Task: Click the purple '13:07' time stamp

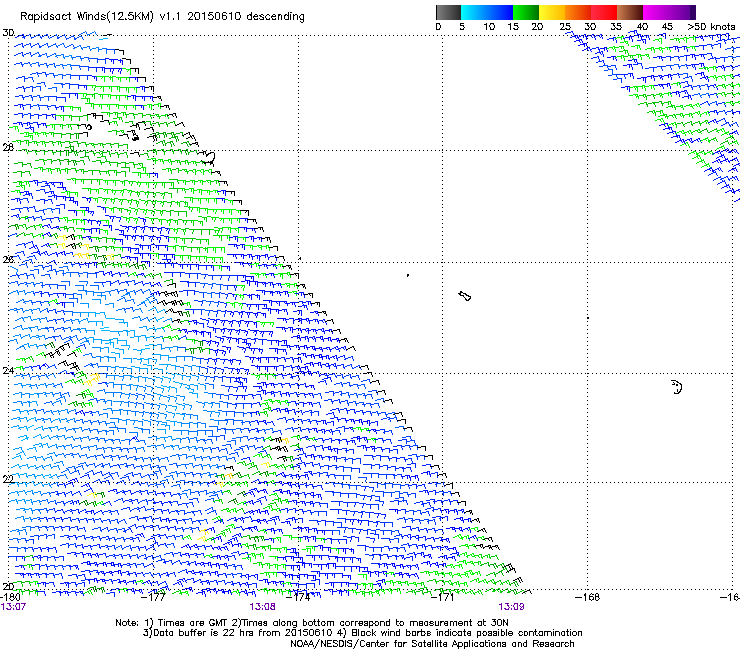Action: click(x=13, y=607)
